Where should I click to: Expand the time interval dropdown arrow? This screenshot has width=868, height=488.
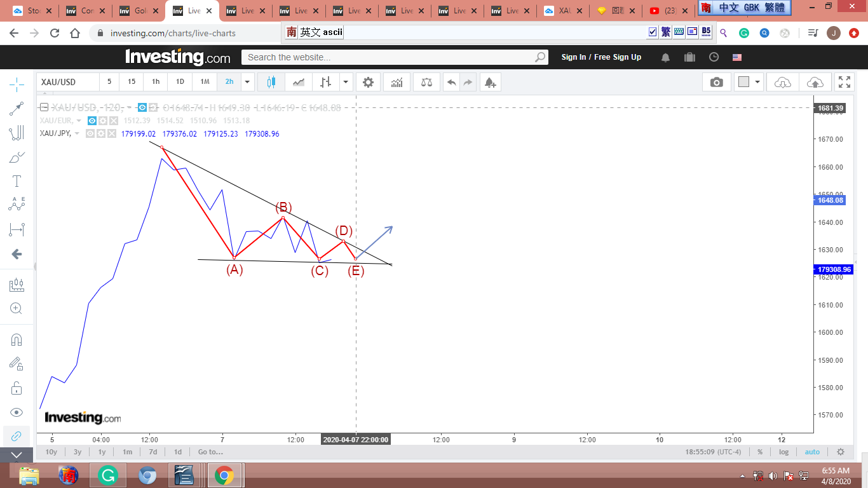click(x=247, y=82)
